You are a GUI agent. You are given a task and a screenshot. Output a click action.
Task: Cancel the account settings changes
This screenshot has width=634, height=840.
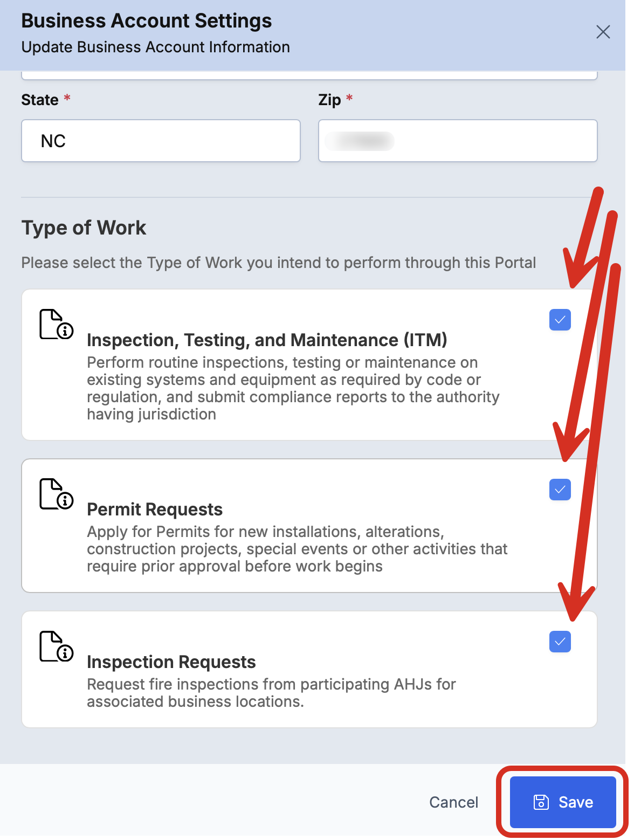pyautogui.click(x=453, y=802)
